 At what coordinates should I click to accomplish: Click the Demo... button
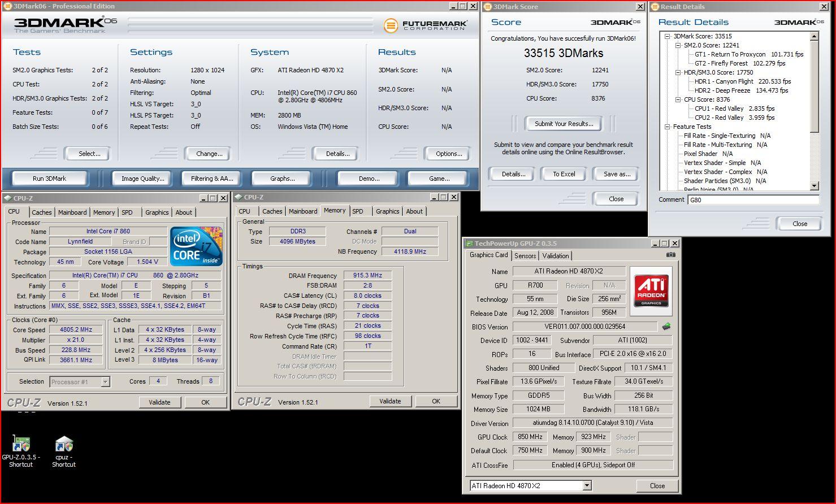click(369, 179)
